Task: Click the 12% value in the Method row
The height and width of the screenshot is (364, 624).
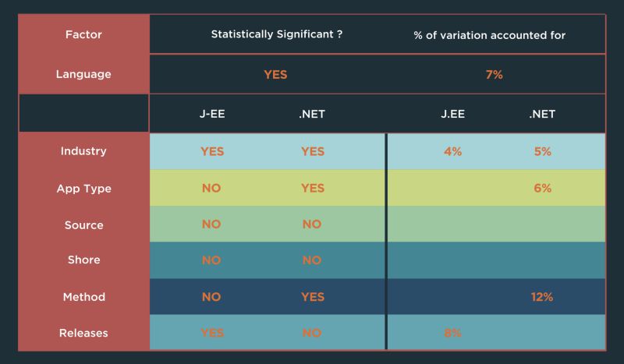Action: 542,297
